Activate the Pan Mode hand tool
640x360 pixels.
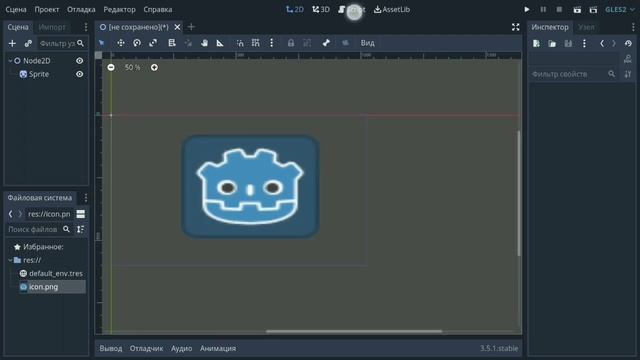click(x=204, y=43)
